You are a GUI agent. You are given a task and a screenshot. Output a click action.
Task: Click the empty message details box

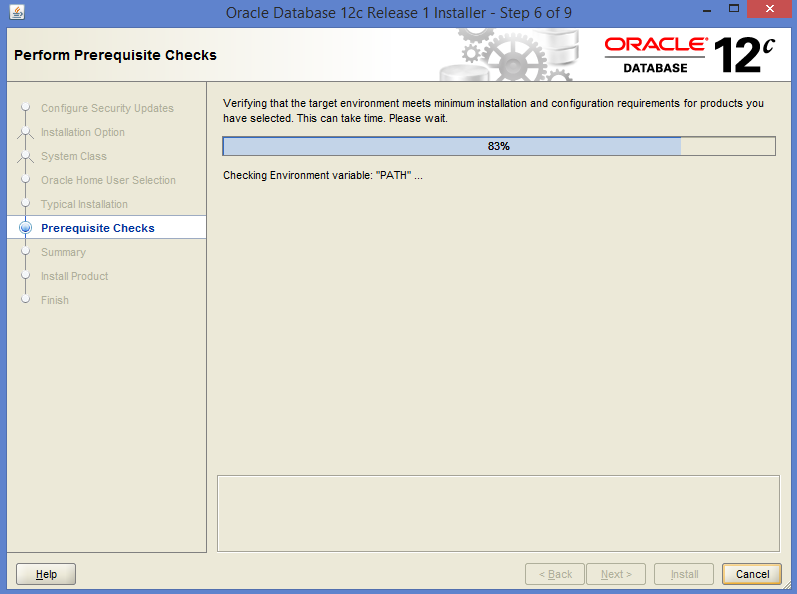(x=498, y=514)
